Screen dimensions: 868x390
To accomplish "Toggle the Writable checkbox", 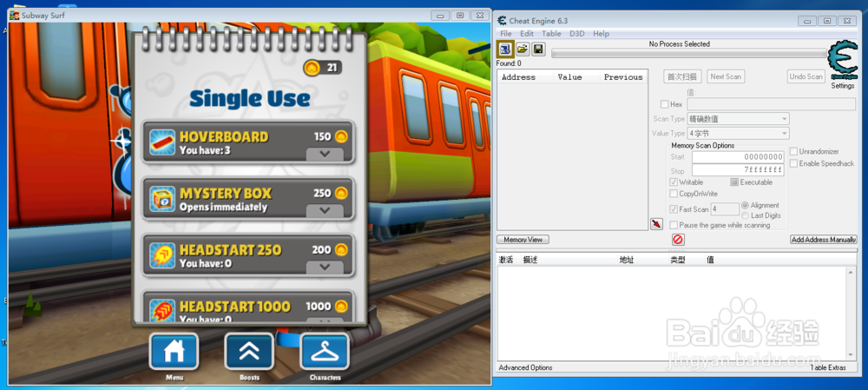I will click(674, 182).
